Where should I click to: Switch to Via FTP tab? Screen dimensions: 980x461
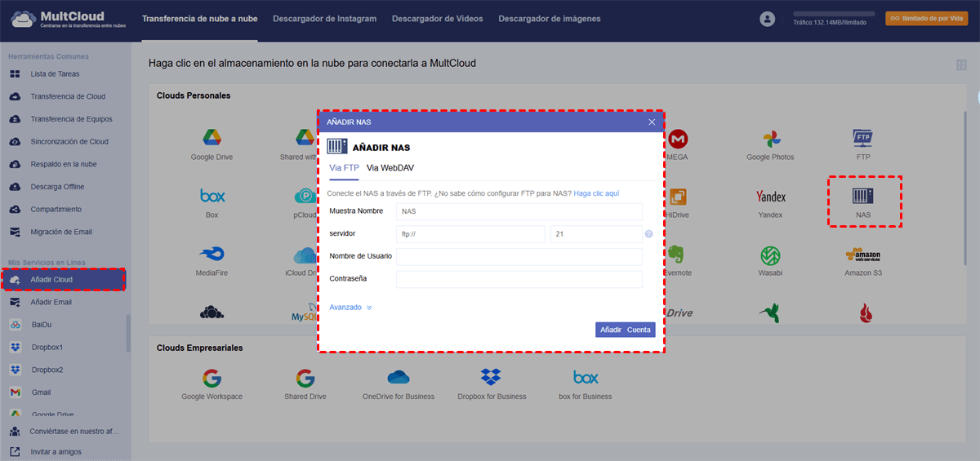tap(344, 168)
